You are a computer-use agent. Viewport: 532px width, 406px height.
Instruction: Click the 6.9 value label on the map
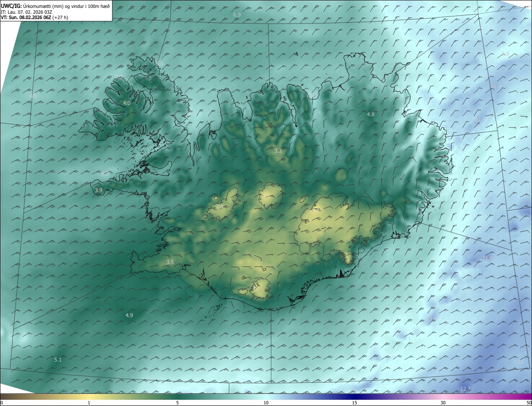tap(237, 15)
